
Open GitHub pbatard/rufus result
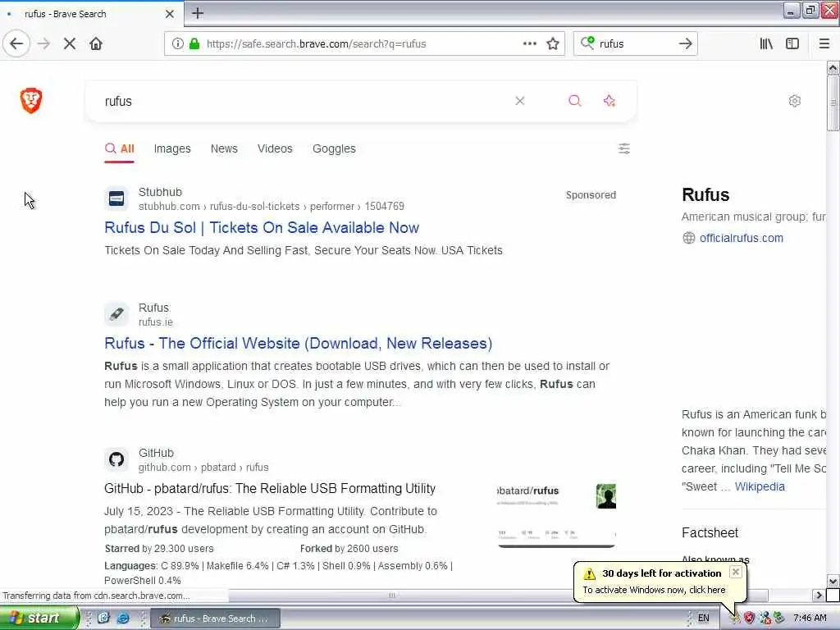[269, 489]
